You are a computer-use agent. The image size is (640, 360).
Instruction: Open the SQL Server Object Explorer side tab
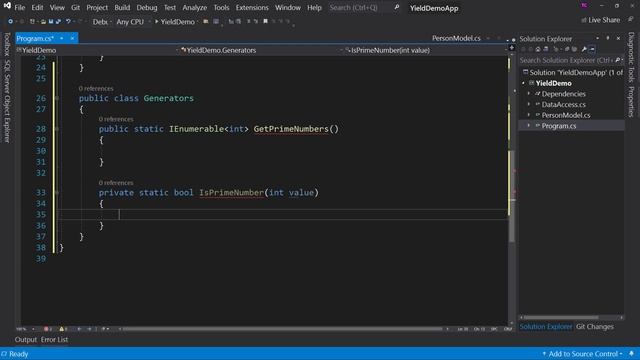pyautogui.click(x=7, y=101)
